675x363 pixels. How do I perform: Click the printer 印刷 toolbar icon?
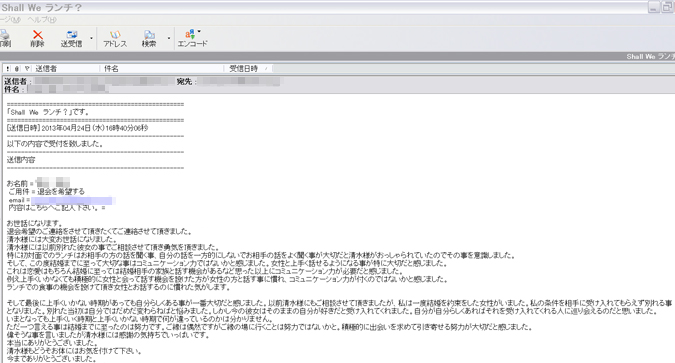5,38
